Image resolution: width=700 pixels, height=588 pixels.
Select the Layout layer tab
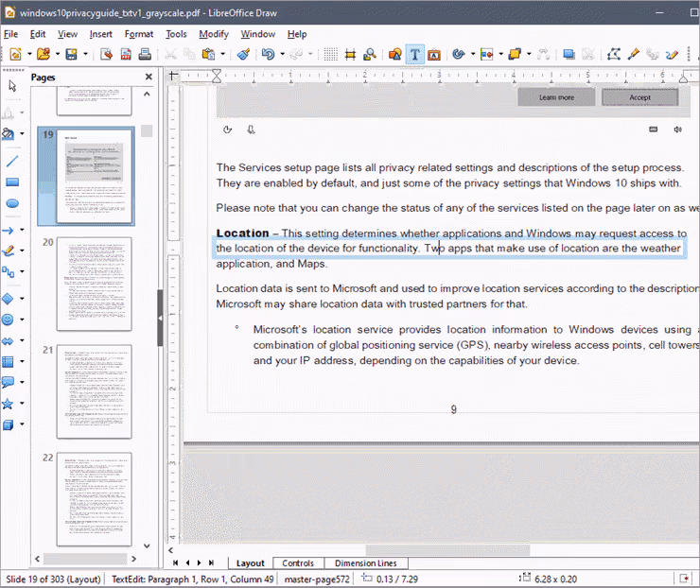tap(250, 563)
